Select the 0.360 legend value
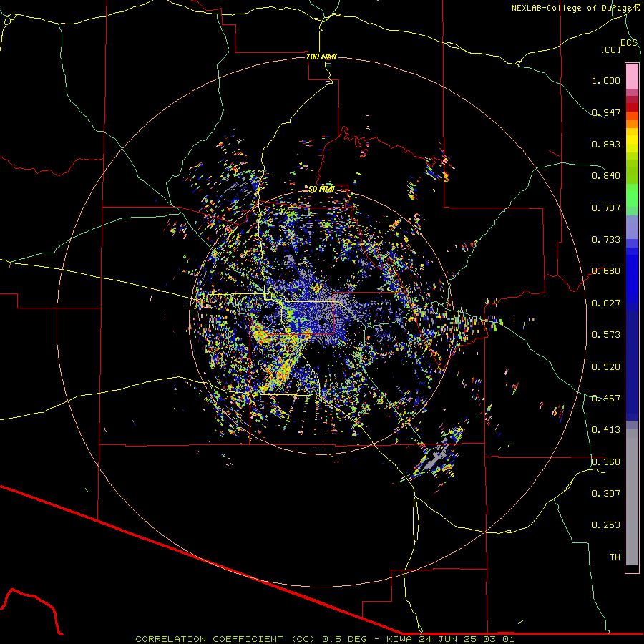This screenshot has height=644, width=644. click(x=606, y=462)
